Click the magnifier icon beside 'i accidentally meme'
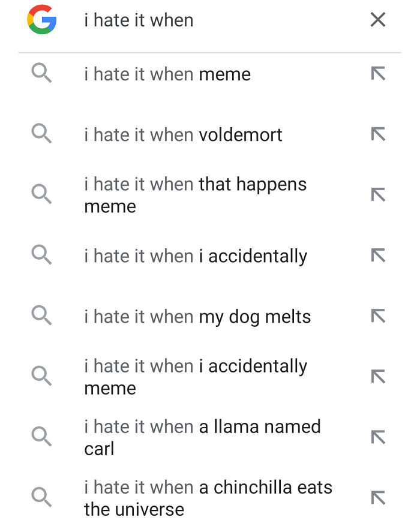420x532 pixels. pos(41,376)
